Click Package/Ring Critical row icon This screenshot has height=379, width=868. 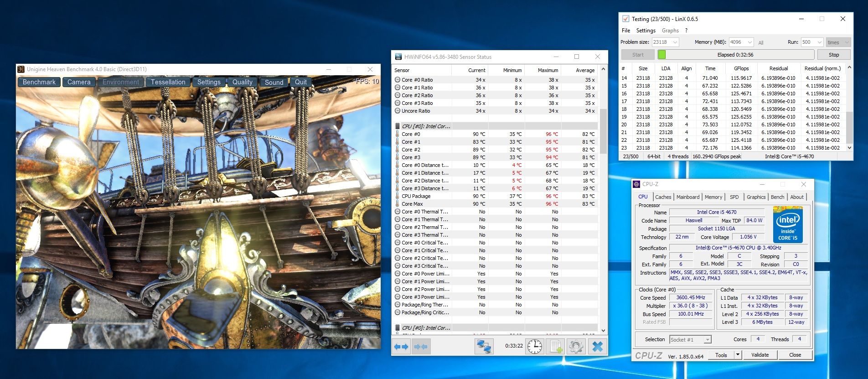click(x=398, y=312)
